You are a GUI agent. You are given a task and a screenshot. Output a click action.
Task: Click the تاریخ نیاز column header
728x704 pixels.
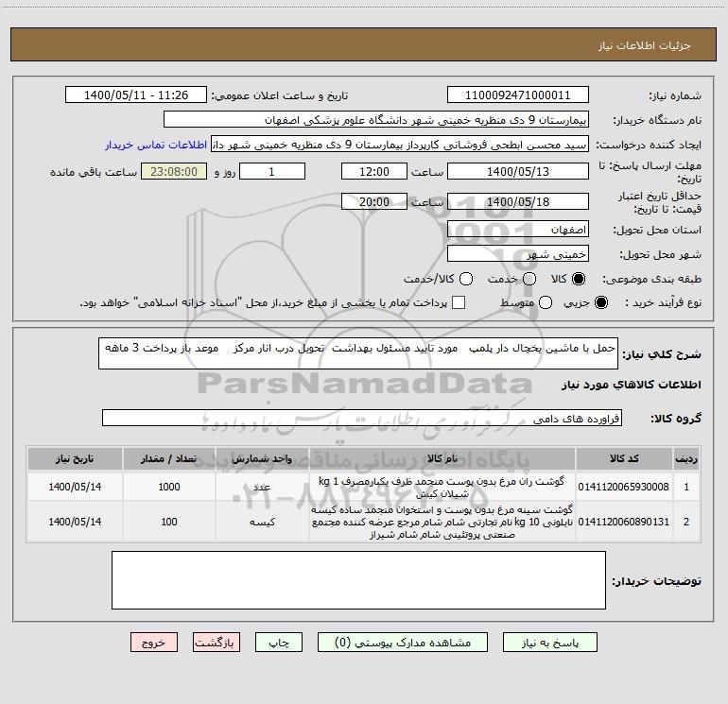[x=75, y=459]
